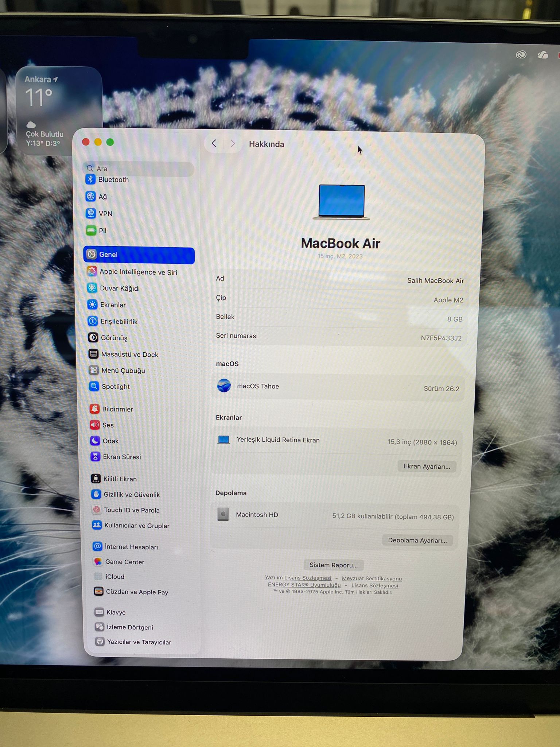
Task: Go back with the left chevron button
Action: (x=214, y=143)
